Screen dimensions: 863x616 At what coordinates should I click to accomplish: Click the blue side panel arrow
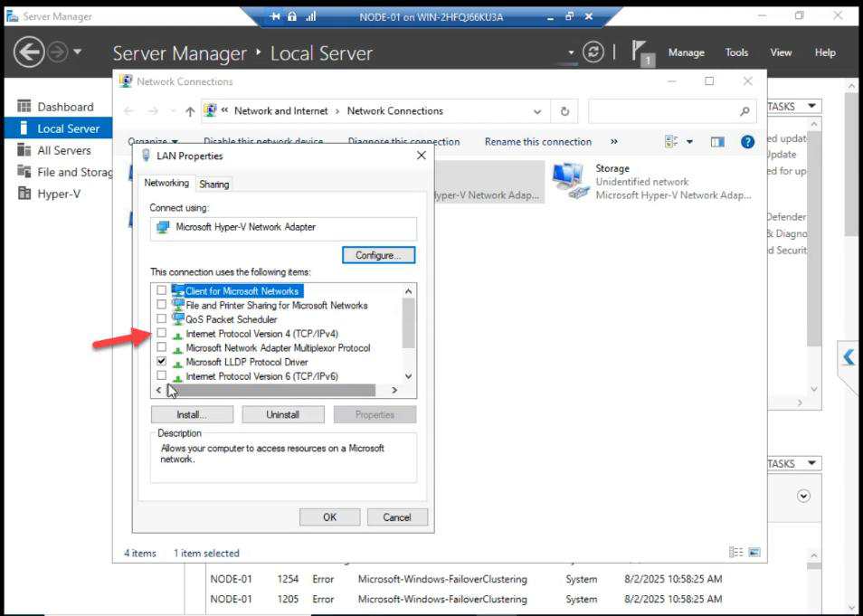tap(849, 358)
